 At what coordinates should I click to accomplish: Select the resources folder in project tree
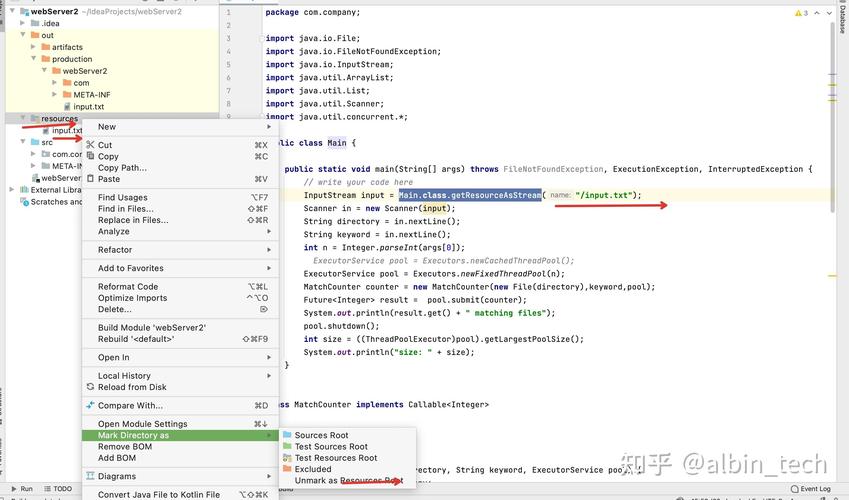click(x=60, y=118)
